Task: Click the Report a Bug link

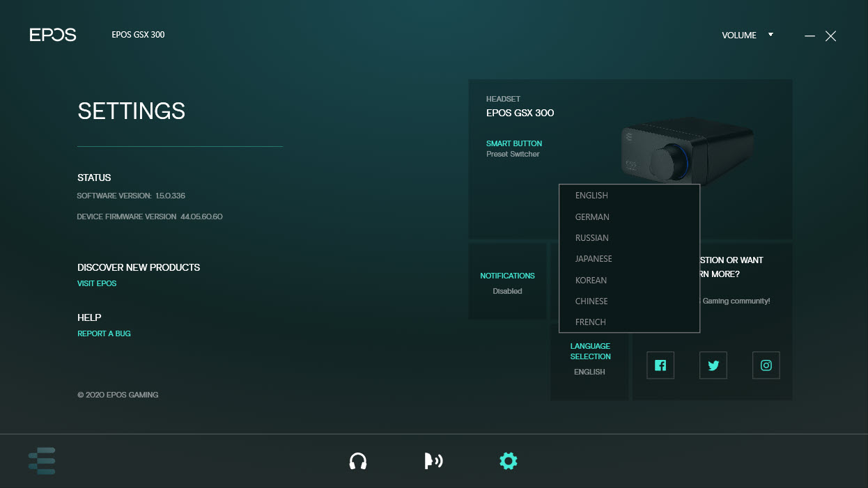Action: coord(104,333)
